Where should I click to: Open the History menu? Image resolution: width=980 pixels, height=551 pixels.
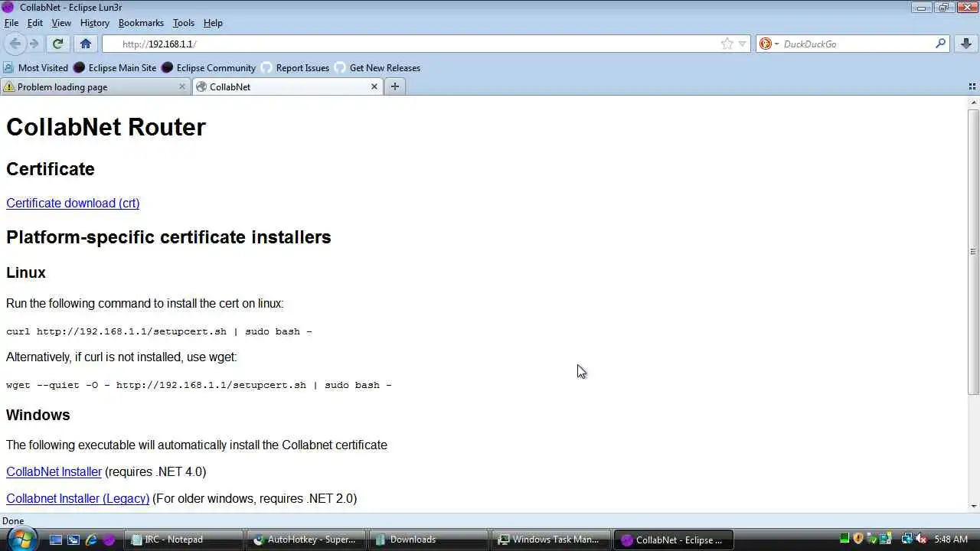(x=95, y=23)
